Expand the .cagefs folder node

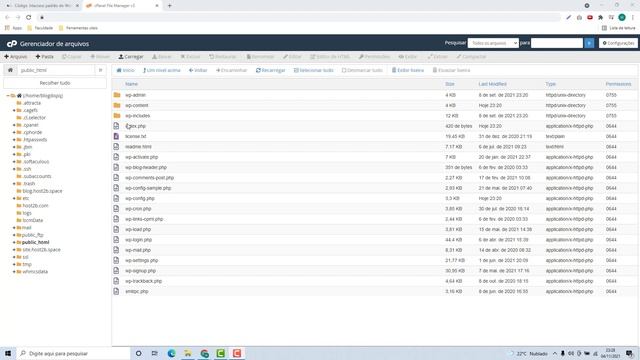click(14, 110)
